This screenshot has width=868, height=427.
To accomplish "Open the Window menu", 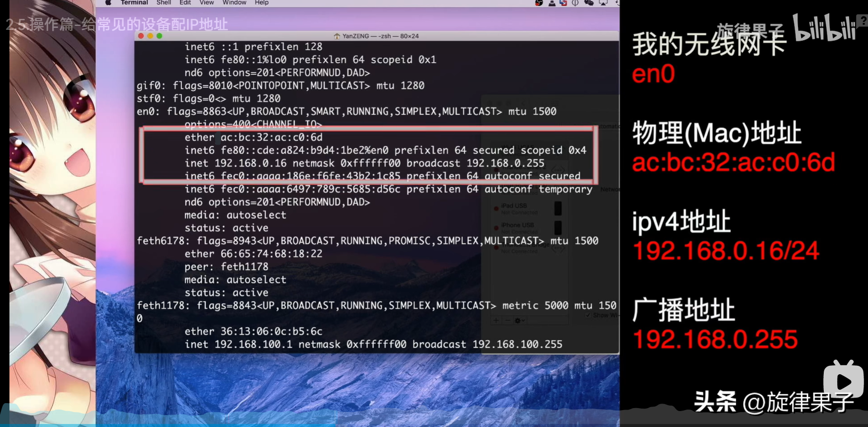I will tap(234, 3).
